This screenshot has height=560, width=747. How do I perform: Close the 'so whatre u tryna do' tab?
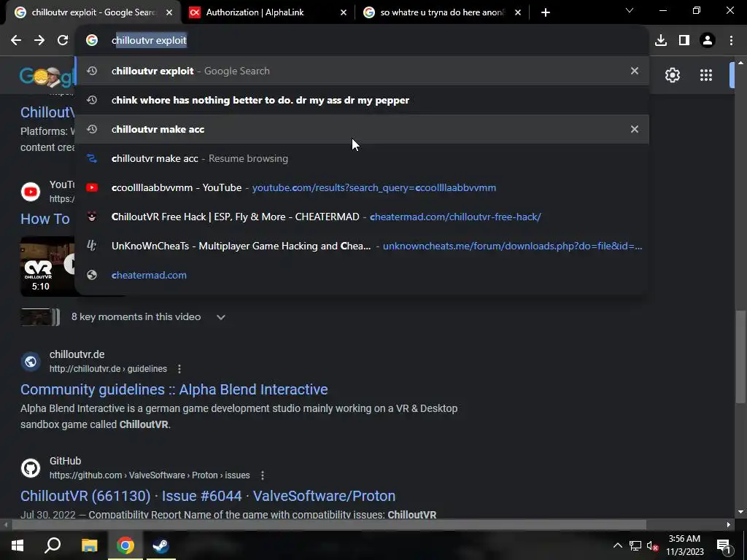518,13
